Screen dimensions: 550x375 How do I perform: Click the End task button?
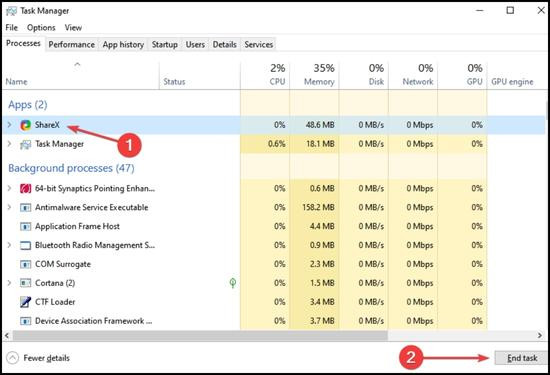(x=521, y=358)
